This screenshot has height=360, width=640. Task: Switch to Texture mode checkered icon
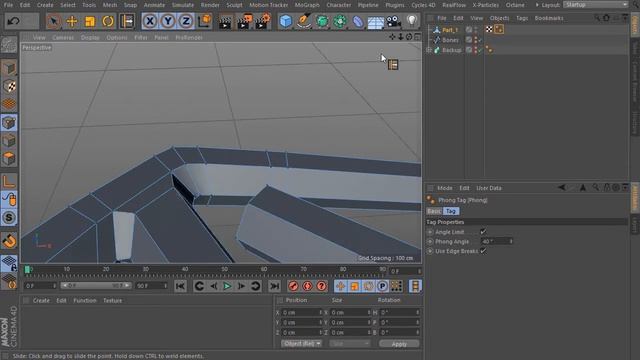(9, 86)
